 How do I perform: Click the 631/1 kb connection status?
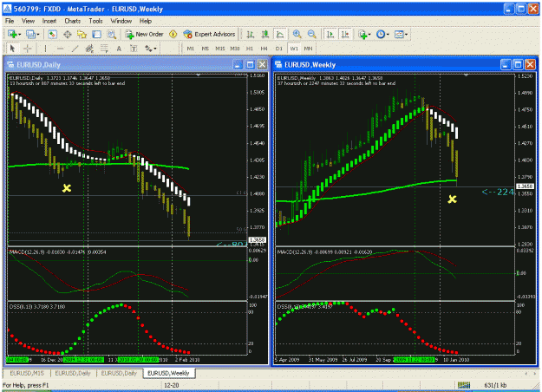495,385
